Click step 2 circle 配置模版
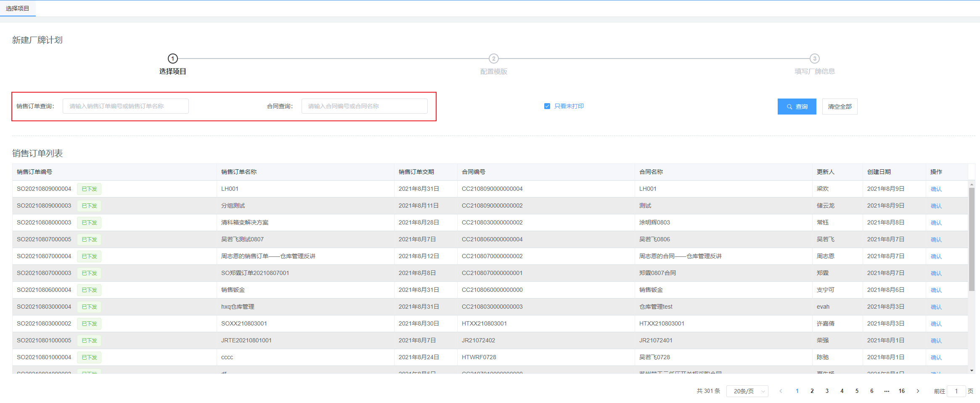This screenshot has width=980, height=403. tap(493, 59)
